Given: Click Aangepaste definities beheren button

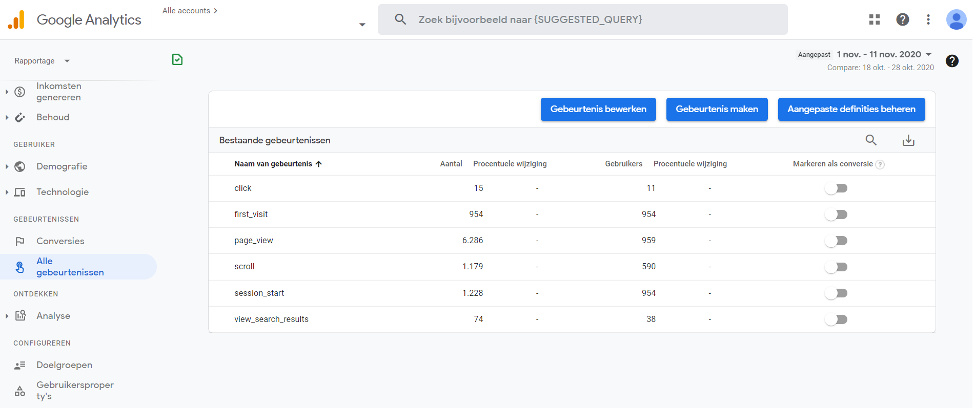Looking at the screenshot, I should point(851,109).
